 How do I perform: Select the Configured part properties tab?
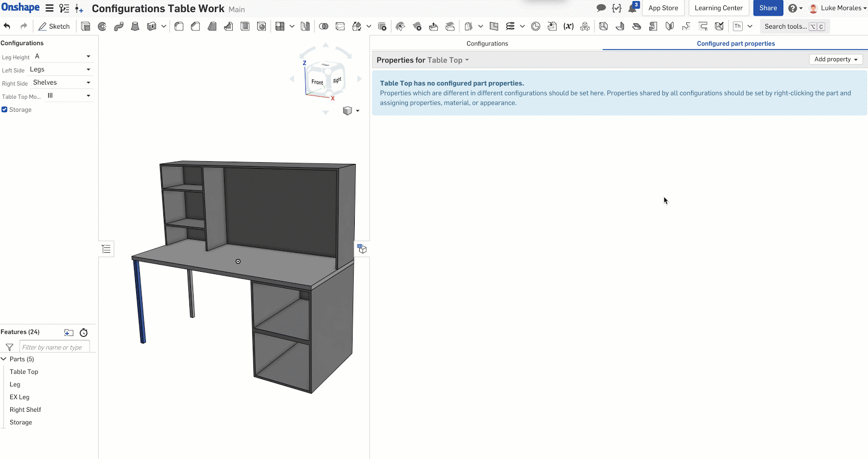(x=736, y=43)
